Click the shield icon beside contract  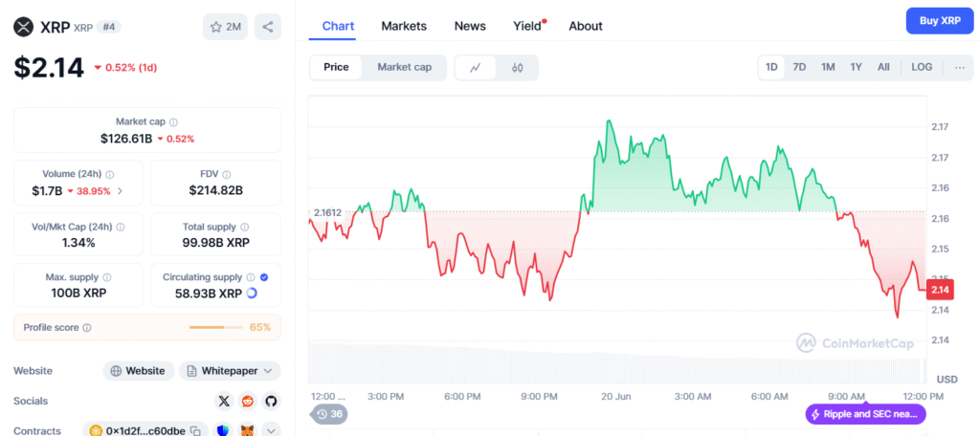pos(224,430)
